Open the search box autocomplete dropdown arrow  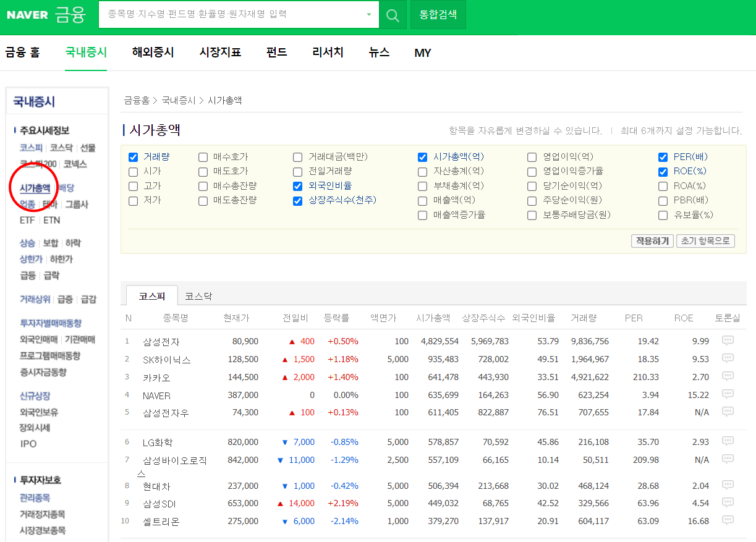coord(369,15)
